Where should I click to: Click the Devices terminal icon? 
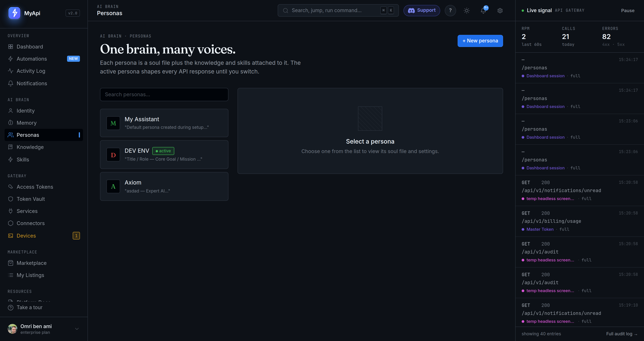[x=10, y=236]
